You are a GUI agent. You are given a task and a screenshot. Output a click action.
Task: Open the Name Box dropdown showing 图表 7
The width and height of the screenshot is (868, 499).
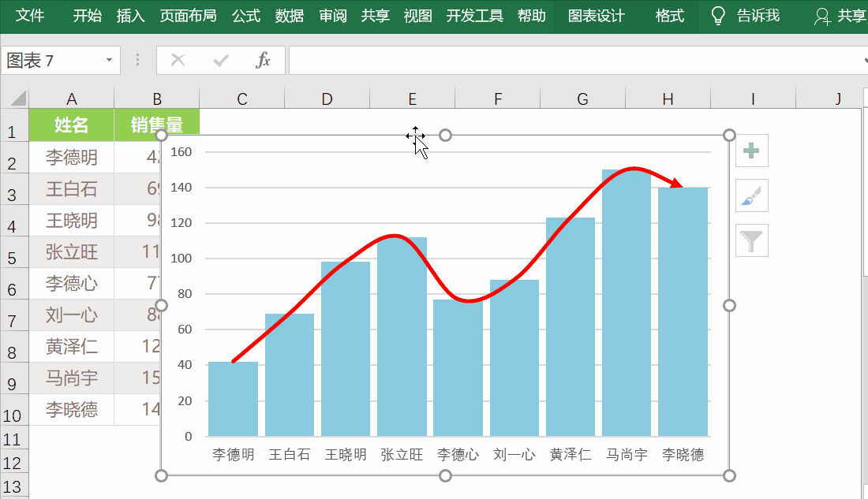tap(109, 60)
